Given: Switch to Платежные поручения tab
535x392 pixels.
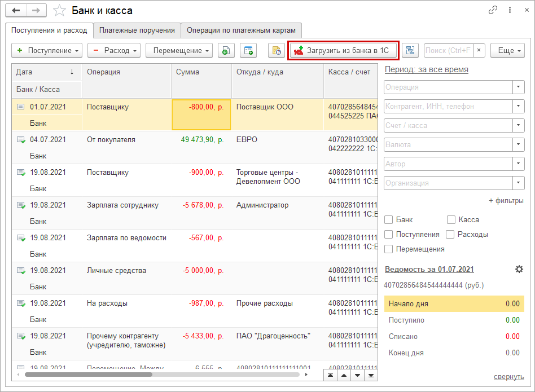Looking at the screenshot, I should (x=137, y=30).
